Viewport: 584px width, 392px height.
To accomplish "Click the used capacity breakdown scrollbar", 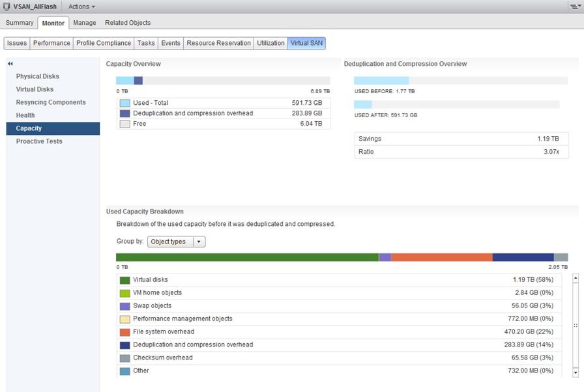I will click(x=575, y=325).
